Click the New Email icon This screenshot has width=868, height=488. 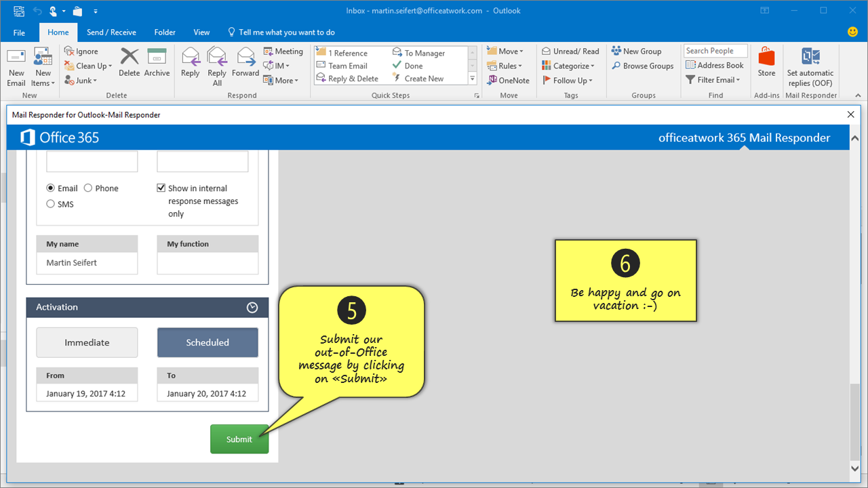pos(16,66)
